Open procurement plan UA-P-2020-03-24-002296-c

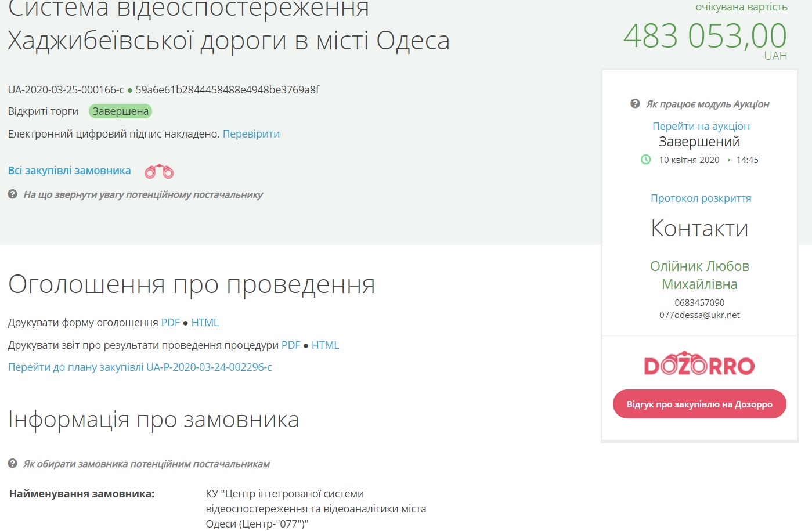[x=140, y=367]
